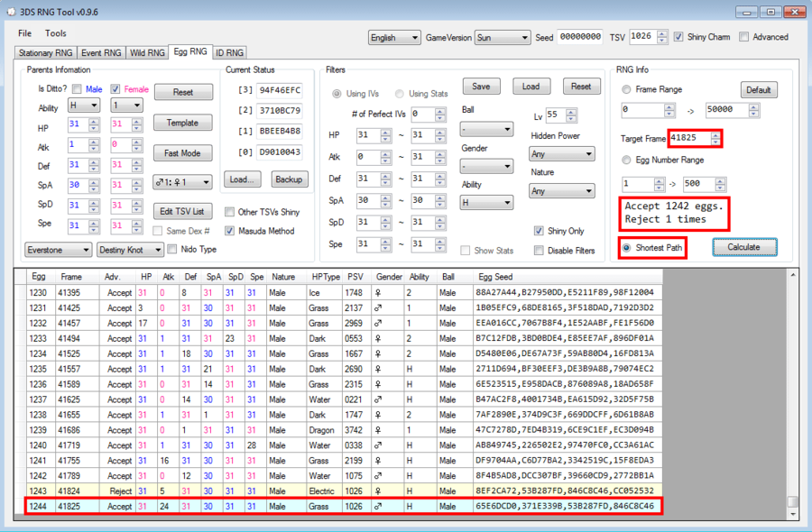Open the Ability filter dropdown
Image resolution: width=812 pixels, height=532 pixels.
tap(486, 202)
